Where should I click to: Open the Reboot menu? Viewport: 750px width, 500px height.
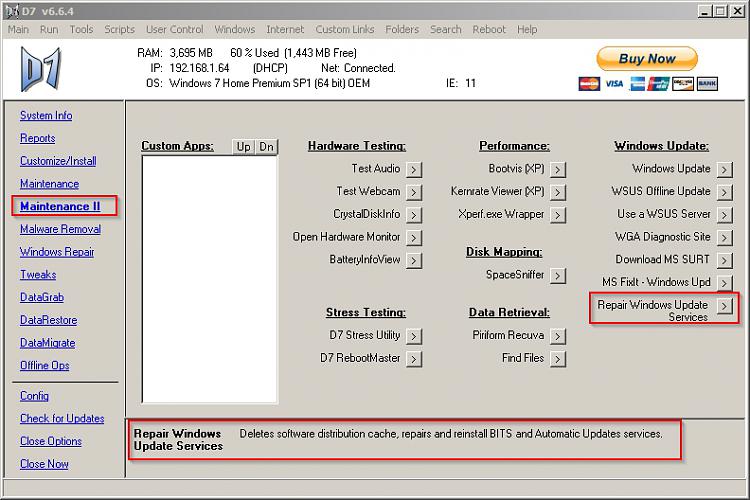tap(489, 30)
